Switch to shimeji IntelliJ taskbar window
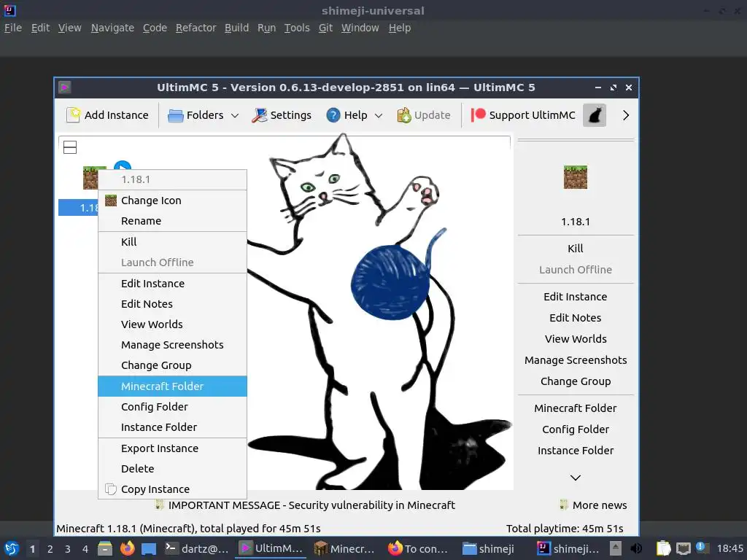This screenshot has height=560, width=747. [568, 548]
